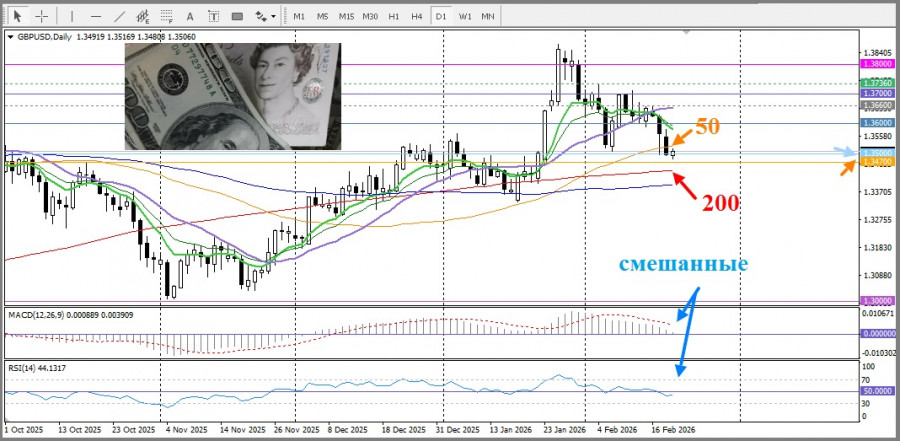Select the vertical line drawing tool
The height and width of the screenshot is (441, 900).
(73, 16)
